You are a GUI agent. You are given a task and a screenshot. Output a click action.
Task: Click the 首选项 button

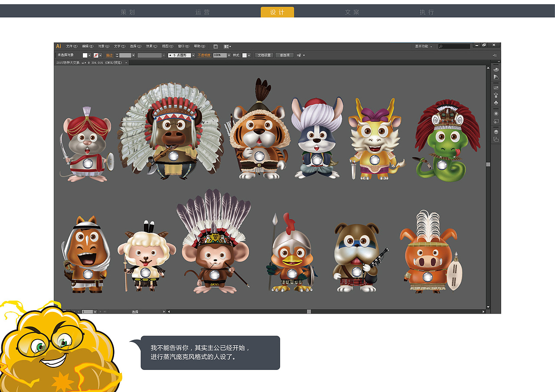pyautogui.click(x=285, y=55)
